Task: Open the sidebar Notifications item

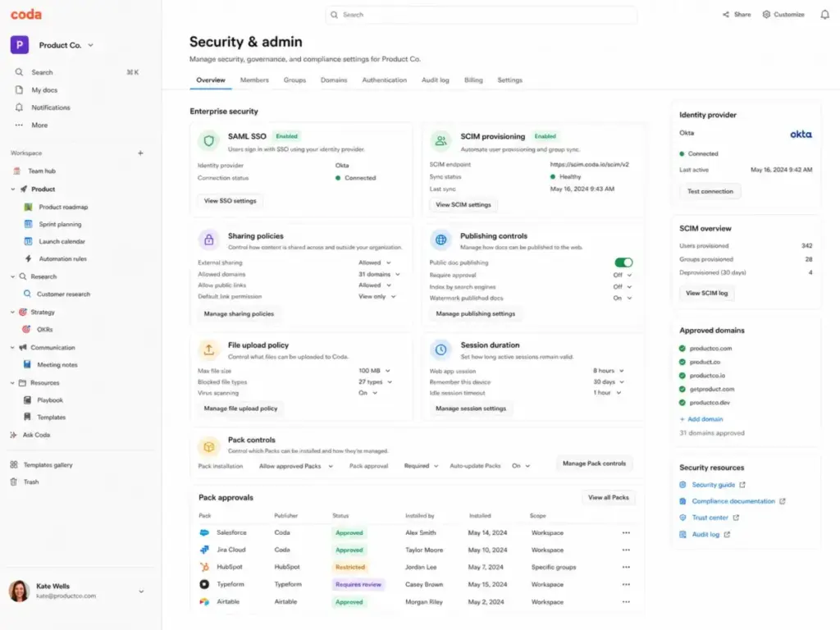Action: (x=50, y=107)
